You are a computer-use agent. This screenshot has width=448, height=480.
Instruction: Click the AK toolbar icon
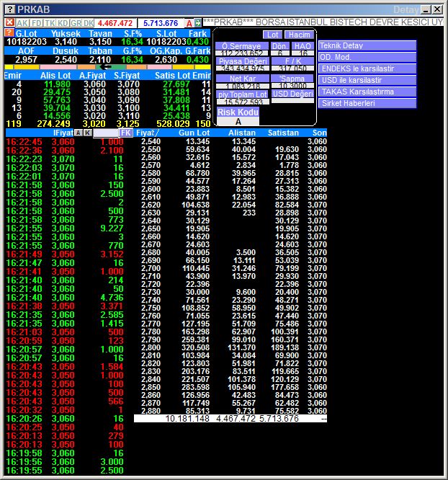pyautogui.click(x=22, y=23)
